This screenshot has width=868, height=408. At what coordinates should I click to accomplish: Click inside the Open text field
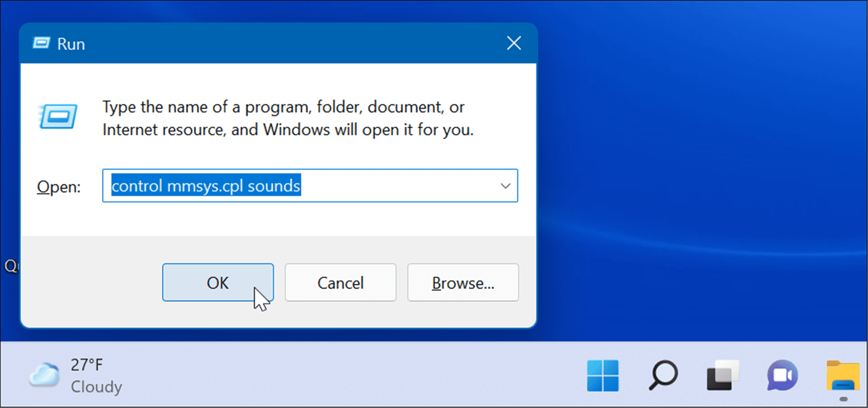tap(379, 186)
